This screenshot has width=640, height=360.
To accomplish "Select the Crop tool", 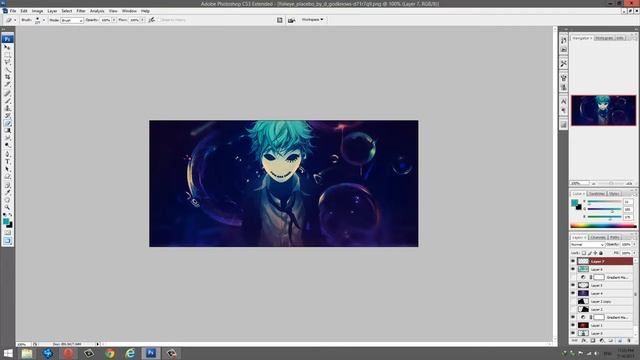I will pos(7,77).
